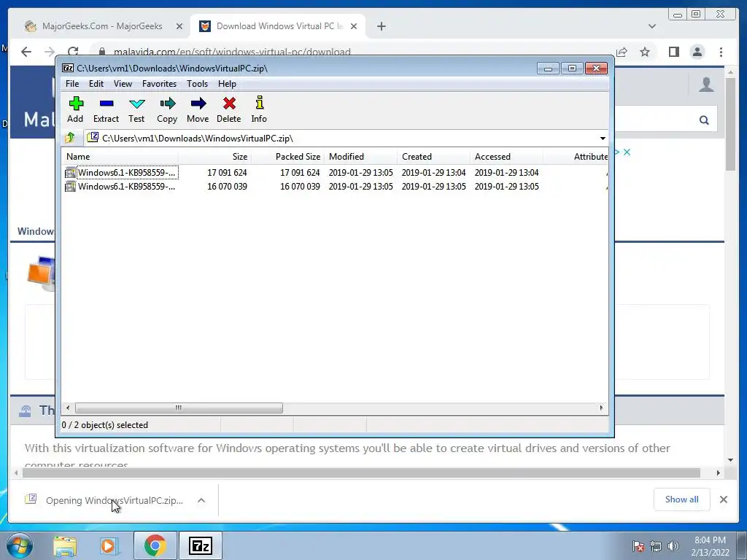Viewport: 747px width, 560px height.
Task: Switch to Download Windows Virtual PC tab
Action: pyautogui.click(x=279, y=26)
